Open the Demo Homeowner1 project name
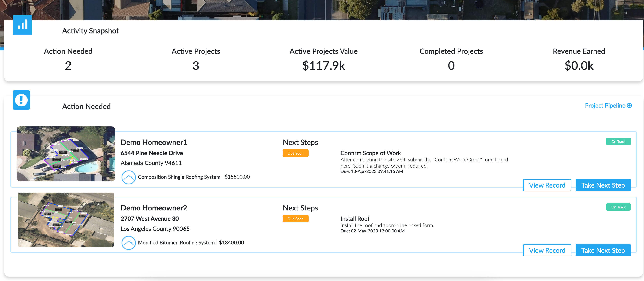The height and width of the screenshot is (281, 644). [154, 142]
